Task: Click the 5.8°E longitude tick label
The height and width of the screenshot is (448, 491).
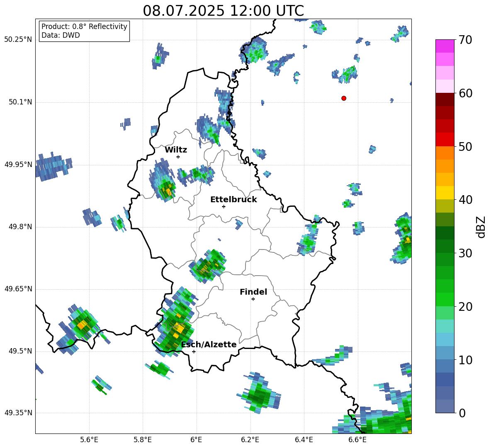Action: pos(143,440)
